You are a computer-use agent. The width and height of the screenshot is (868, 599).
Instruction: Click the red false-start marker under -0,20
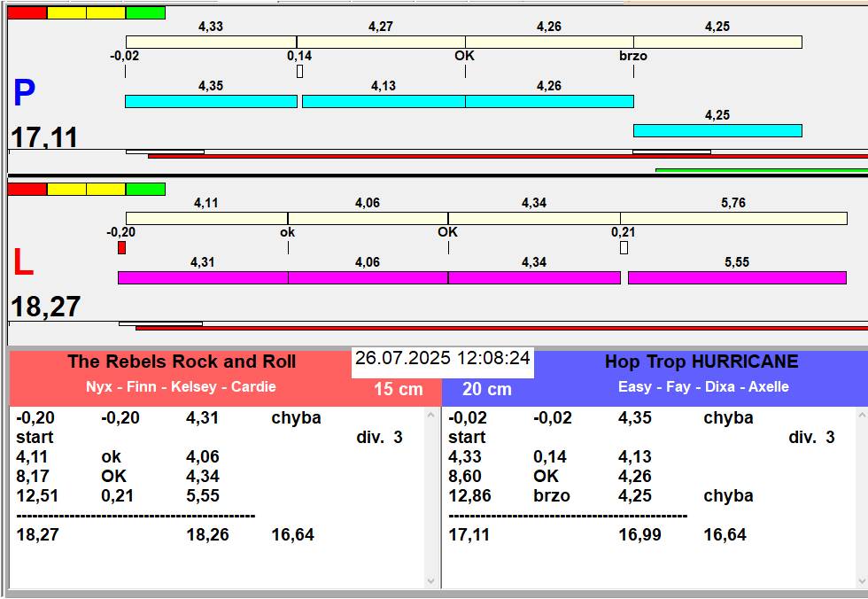pyautogui.click(x=122, y=247)
